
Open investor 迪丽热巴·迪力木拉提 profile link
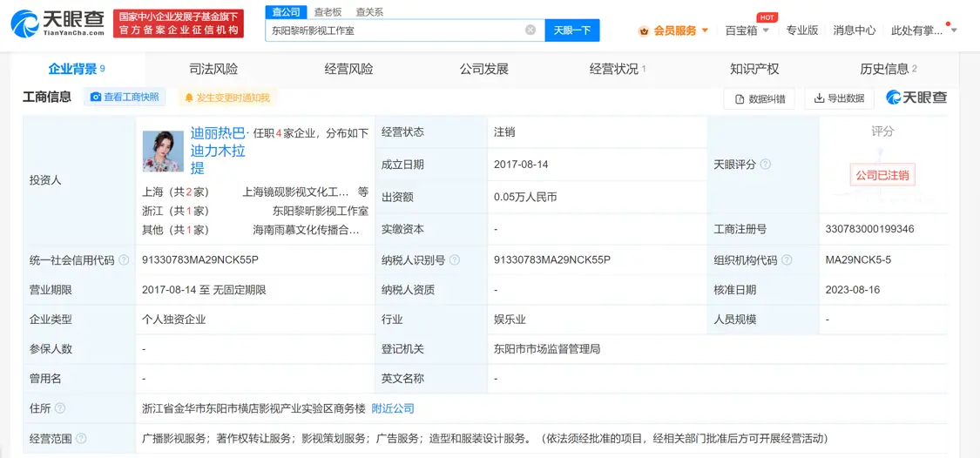(x=219, y=151)
